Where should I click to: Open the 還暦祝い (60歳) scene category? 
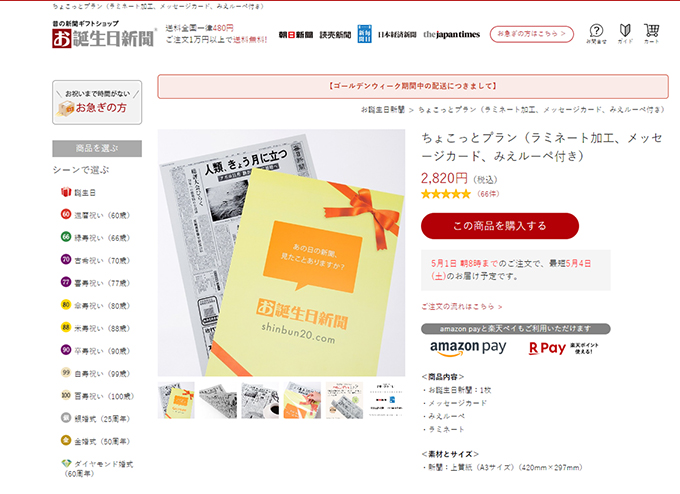tap(95, 215)
